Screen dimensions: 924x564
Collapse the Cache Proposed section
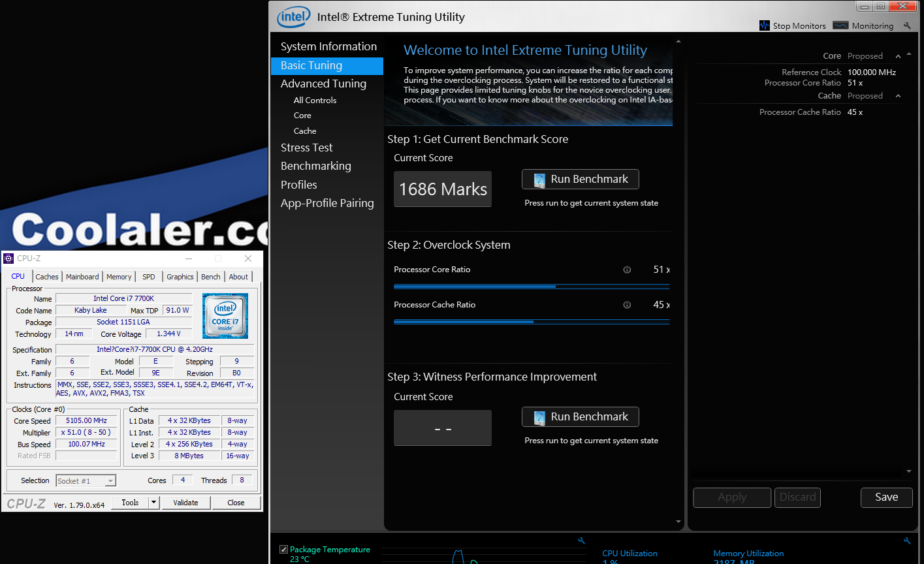coord(899,96)
